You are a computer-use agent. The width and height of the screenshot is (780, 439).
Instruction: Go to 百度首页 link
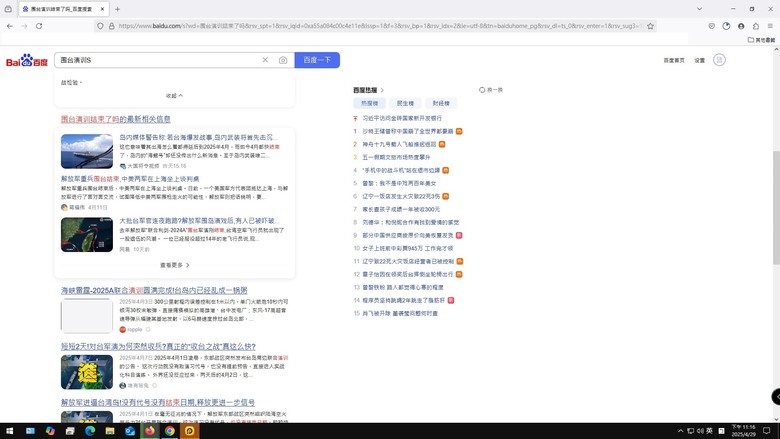pyautogui.click(x=674, y=60)
